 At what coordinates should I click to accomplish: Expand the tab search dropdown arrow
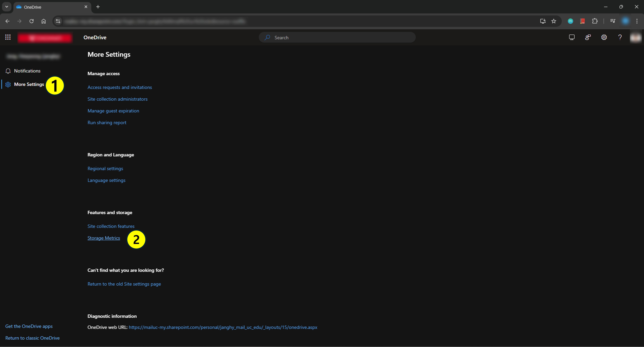pos(7,7)
